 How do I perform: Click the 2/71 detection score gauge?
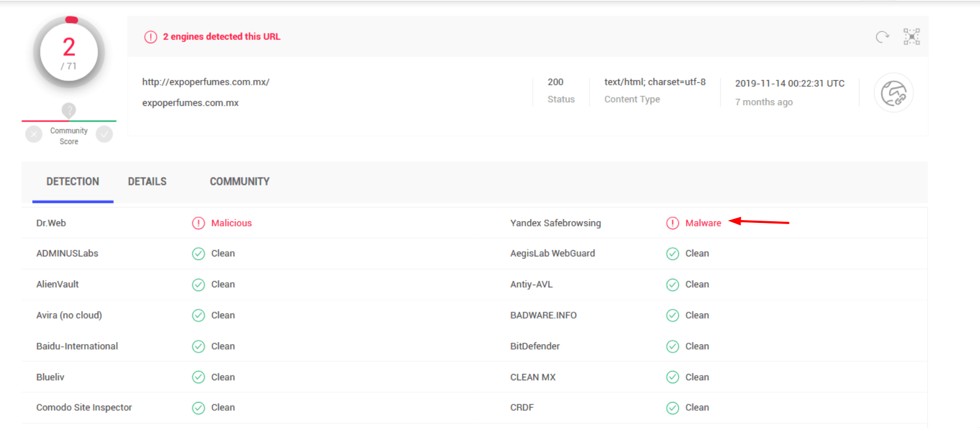click(69, 52)
